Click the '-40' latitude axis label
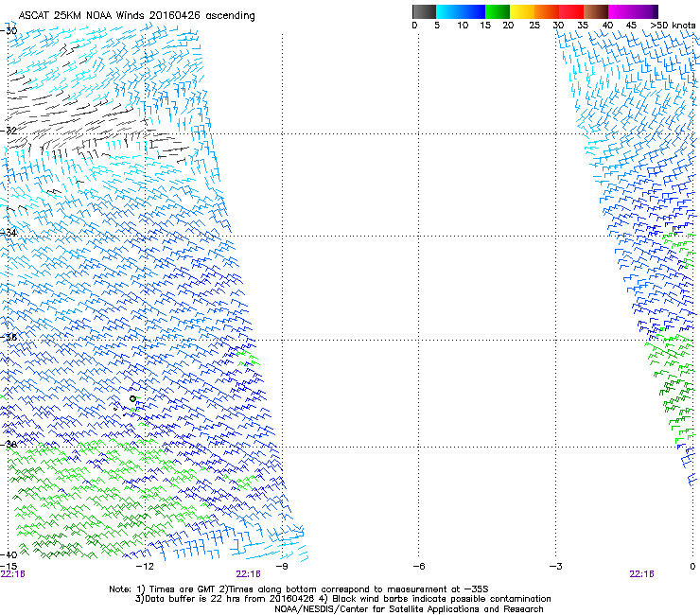This screenshot has width=700, height=615. pos(9,554)
